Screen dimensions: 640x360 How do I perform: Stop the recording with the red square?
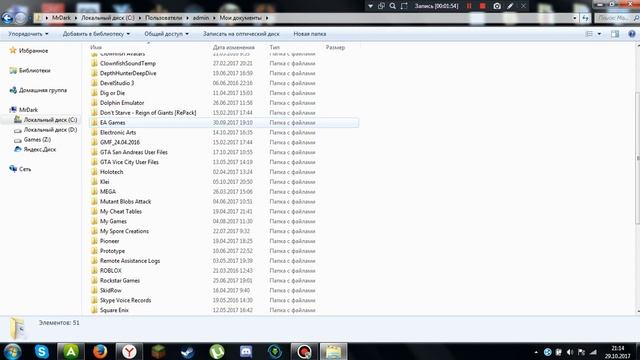[x=482, y=6]
